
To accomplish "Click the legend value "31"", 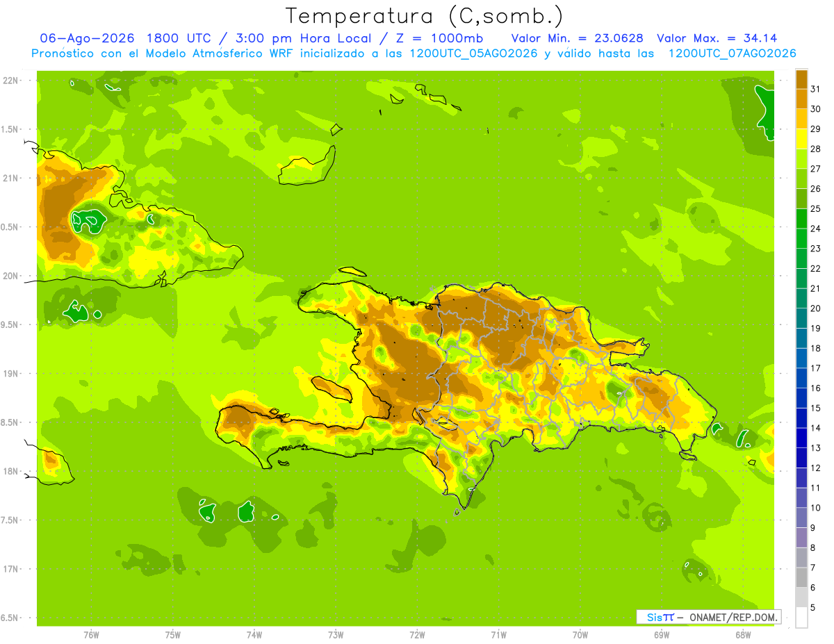I will pos(816,89).
